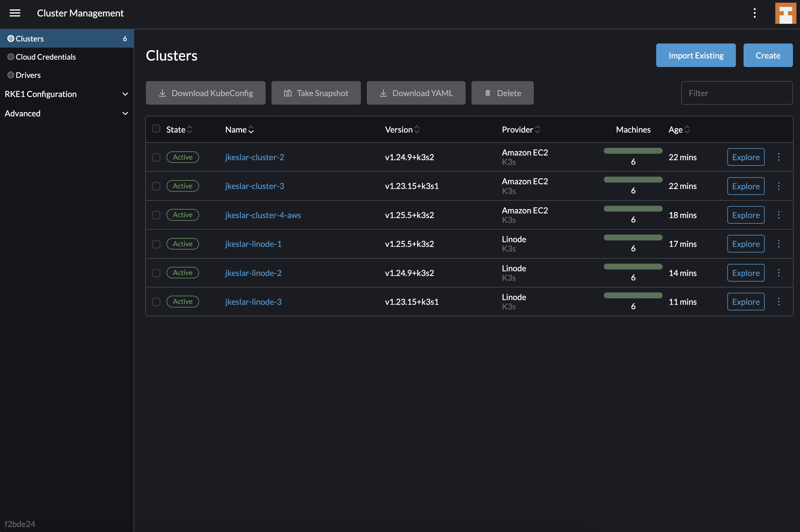Click machines progress bar for jkeslar-cluster-3

pos(633,180)
